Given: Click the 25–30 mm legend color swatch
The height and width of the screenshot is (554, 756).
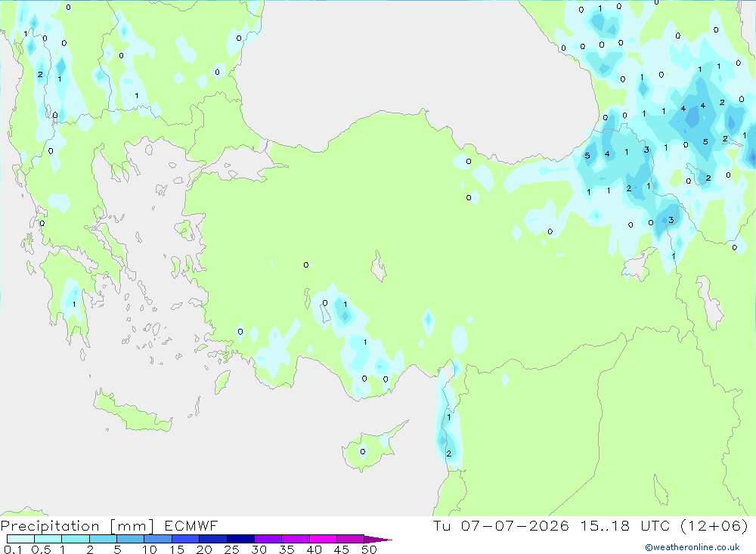Looking at the screenshot, I should [240, 539].
